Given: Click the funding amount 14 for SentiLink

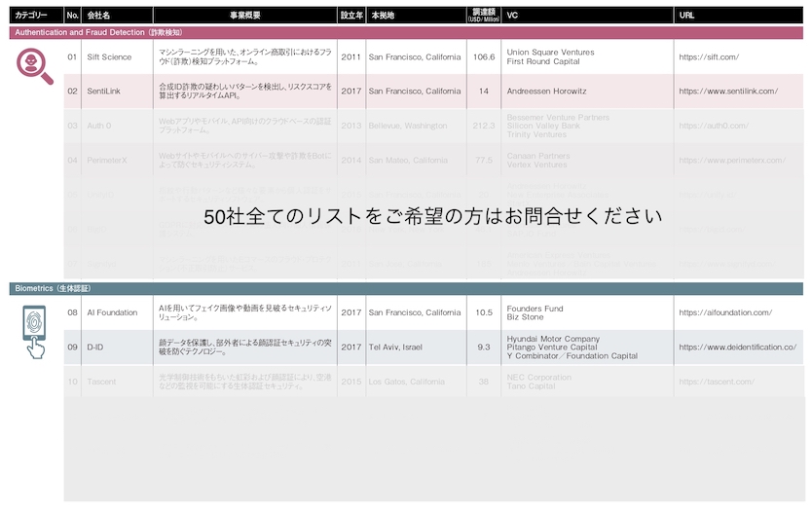Looking at the screenshot, I should [x=484, y=91].
